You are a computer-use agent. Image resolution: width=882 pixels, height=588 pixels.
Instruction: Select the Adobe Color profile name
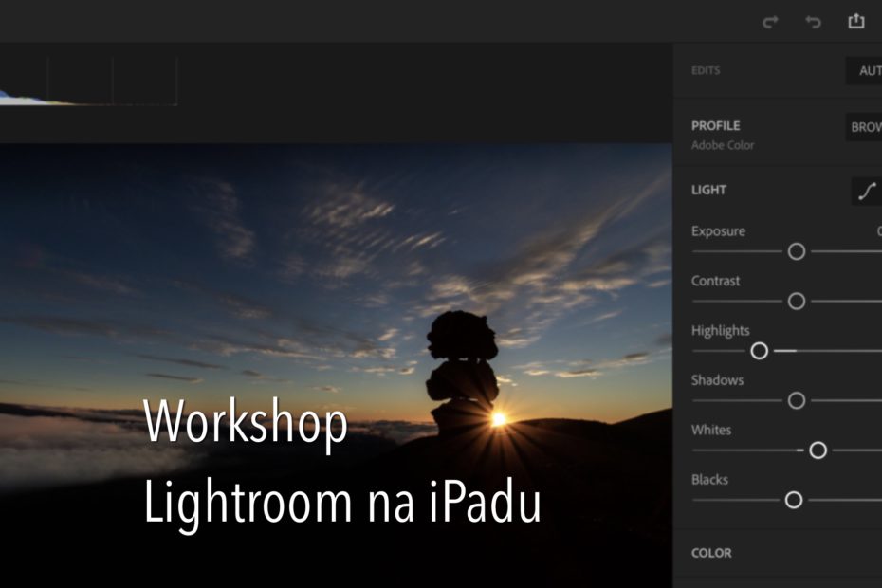723,145
